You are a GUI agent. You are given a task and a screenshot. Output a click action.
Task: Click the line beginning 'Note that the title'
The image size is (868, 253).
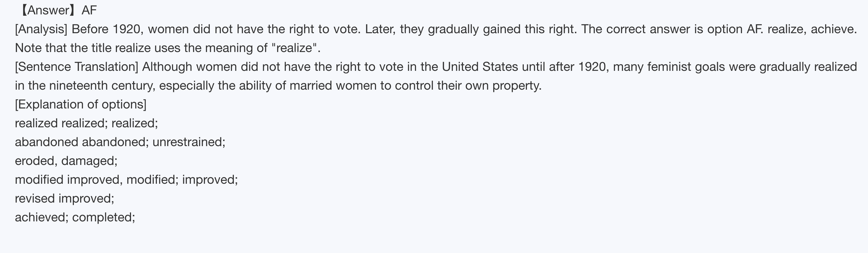coord(168,48)
